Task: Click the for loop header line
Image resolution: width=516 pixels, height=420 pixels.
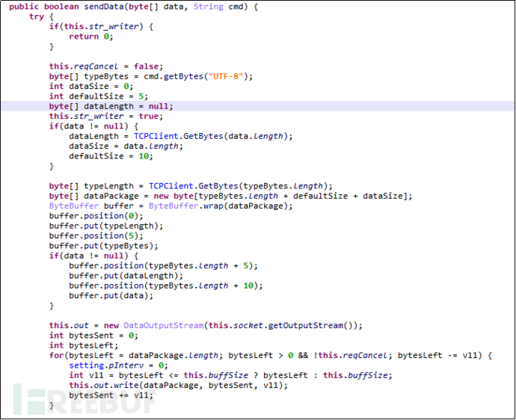Action: pyautogui.click(x=271, y=356)
